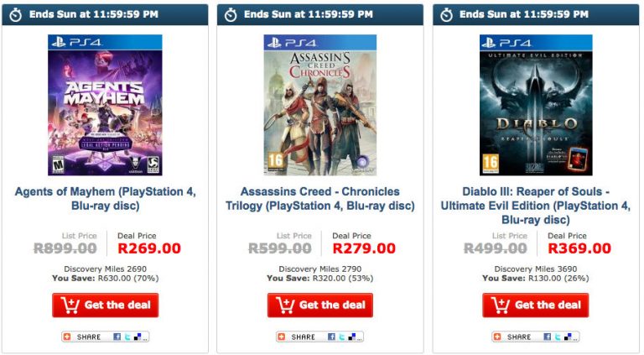
Task: Click Facebook share icon under Assassins Creed Chronicles
Action: 332,337
